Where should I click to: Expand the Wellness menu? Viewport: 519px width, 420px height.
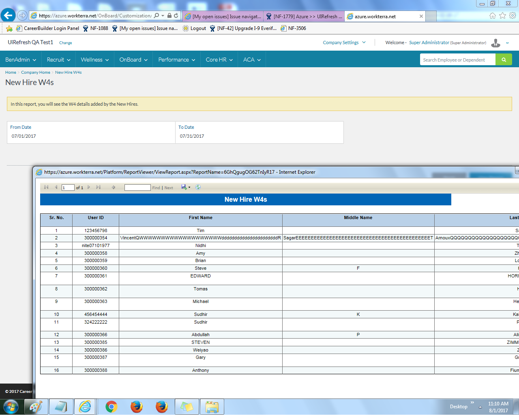pyautogui.click(x=94, y=60)
